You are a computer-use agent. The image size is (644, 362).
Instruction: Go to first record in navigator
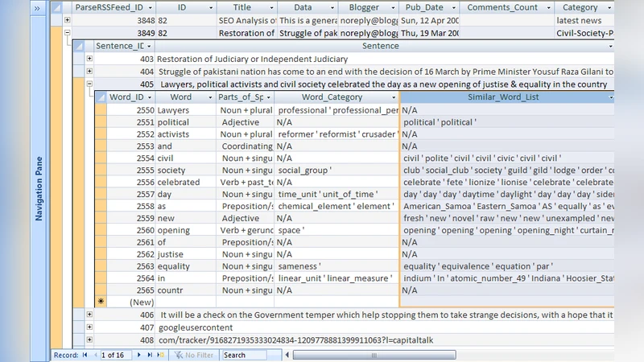[85, 355]
